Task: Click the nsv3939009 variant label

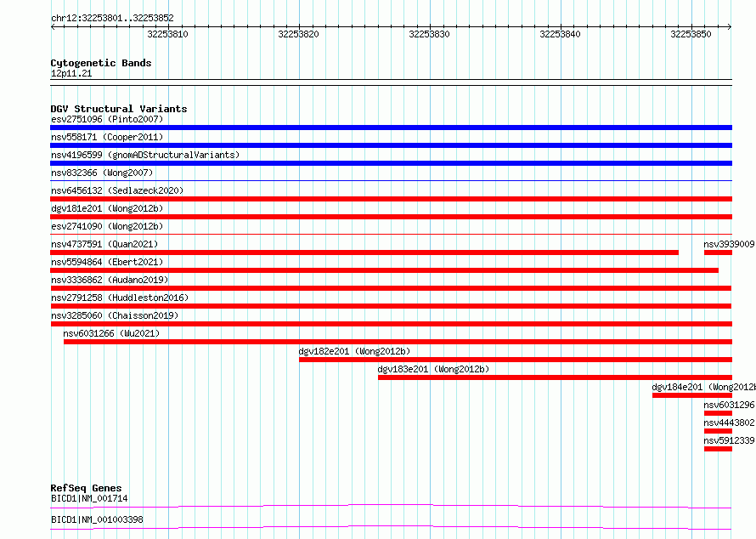Action: coord(729,244)
